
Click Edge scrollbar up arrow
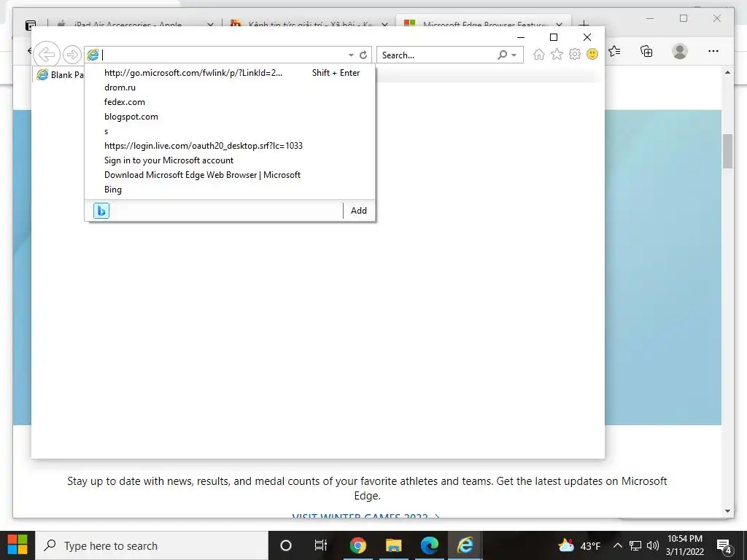coord(727,72)
